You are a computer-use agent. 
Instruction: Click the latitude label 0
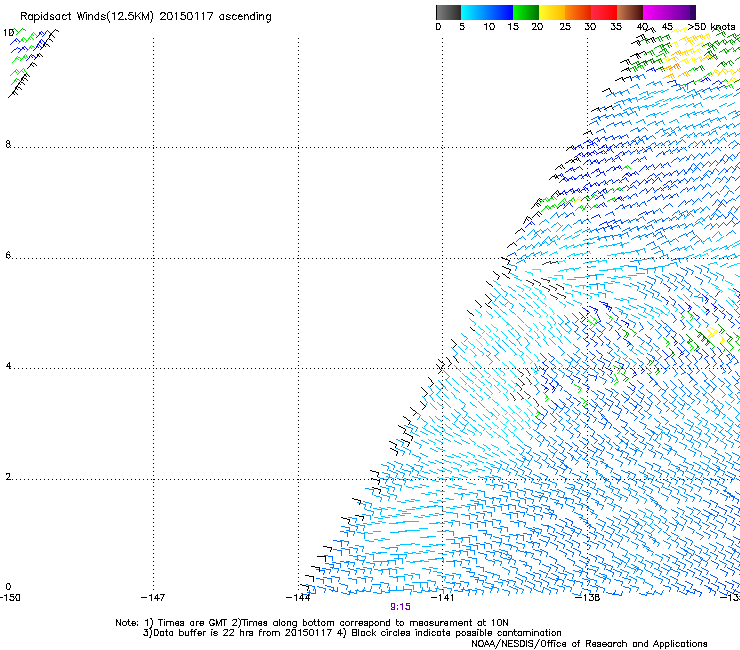point(8,587)
